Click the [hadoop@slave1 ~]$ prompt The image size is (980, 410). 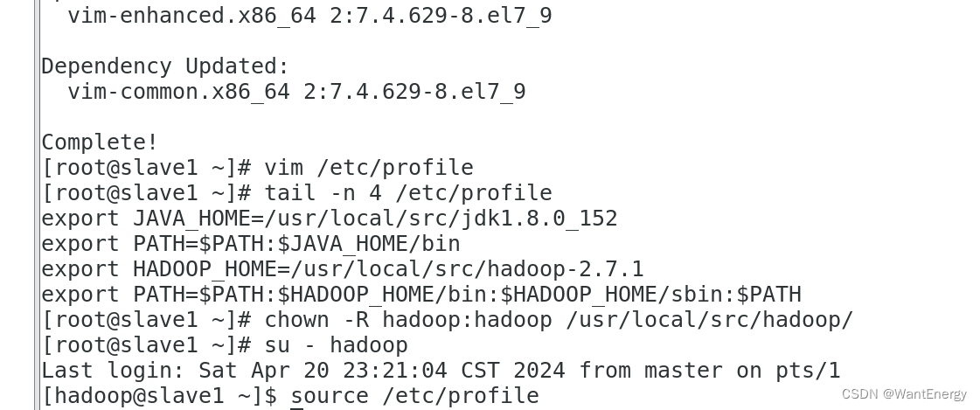158,396
